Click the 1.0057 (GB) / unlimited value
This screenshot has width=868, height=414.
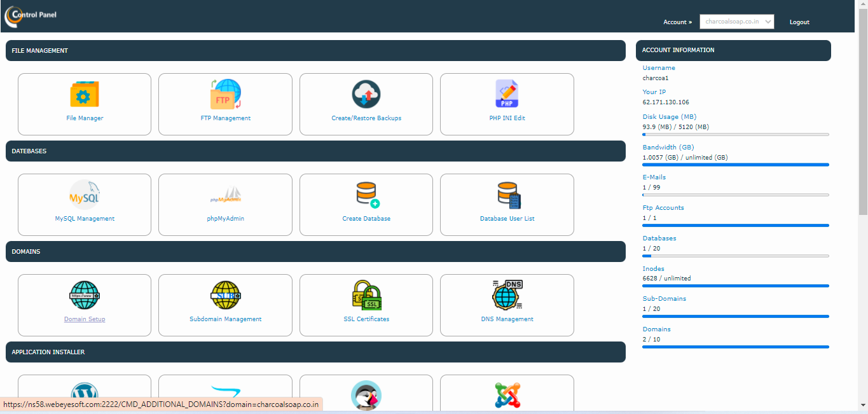[685, 157]
